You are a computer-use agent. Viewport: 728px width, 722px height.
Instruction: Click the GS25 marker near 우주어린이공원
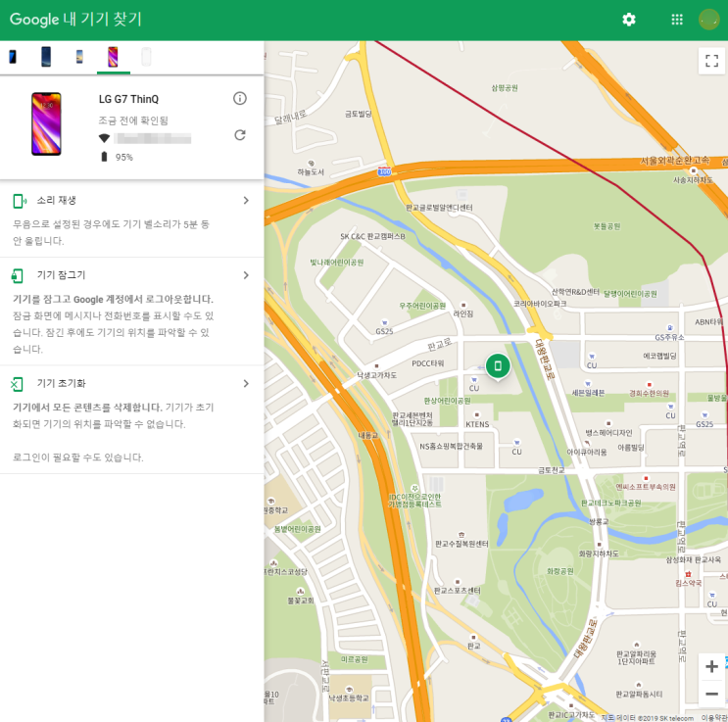tap(384, 322)
